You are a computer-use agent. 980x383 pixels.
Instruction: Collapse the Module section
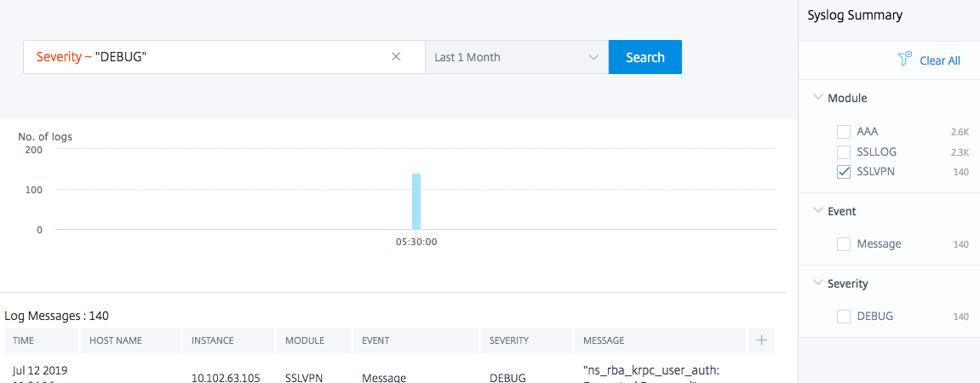pos(818,98)
